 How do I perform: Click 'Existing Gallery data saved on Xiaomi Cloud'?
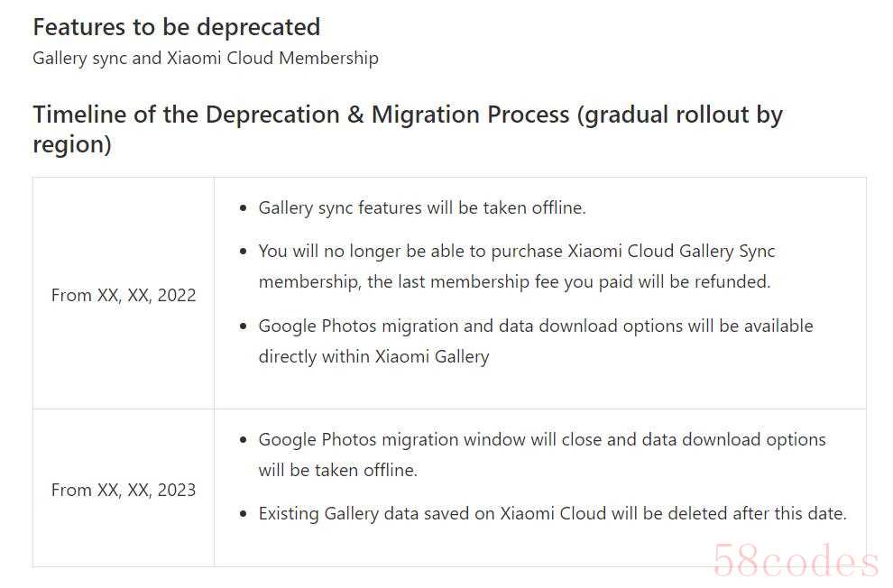pyautogui.click(x=552, y=513)
